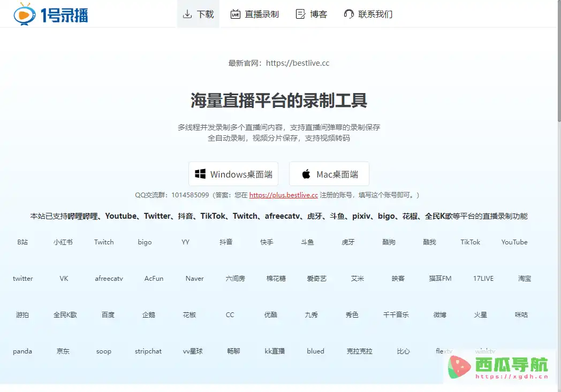This screenshot has width=561, height=392.
Task: Select the 17LIVE platform
Action: click(483, 279)
